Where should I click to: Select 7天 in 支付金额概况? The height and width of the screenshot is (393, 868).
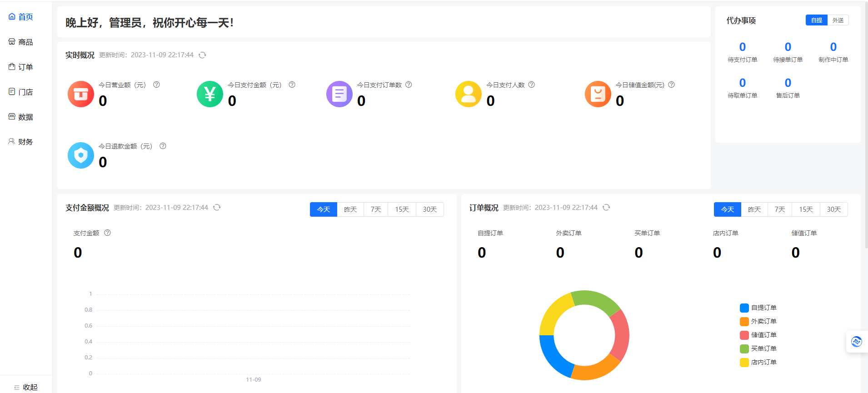376,209
